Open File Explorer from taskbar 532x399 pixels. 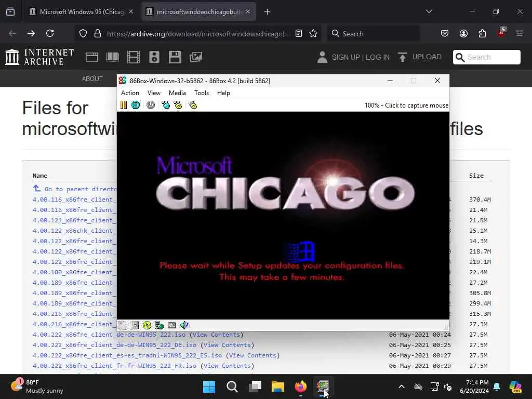(x=277, y=387)
